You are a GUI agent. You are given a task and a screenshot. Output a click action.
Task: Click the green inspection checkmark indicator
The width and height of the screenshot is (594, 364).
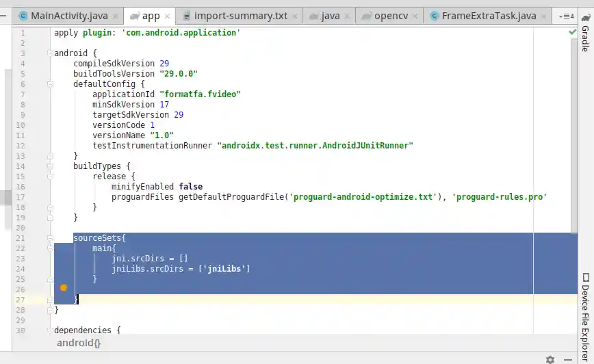tap(573, 32)
